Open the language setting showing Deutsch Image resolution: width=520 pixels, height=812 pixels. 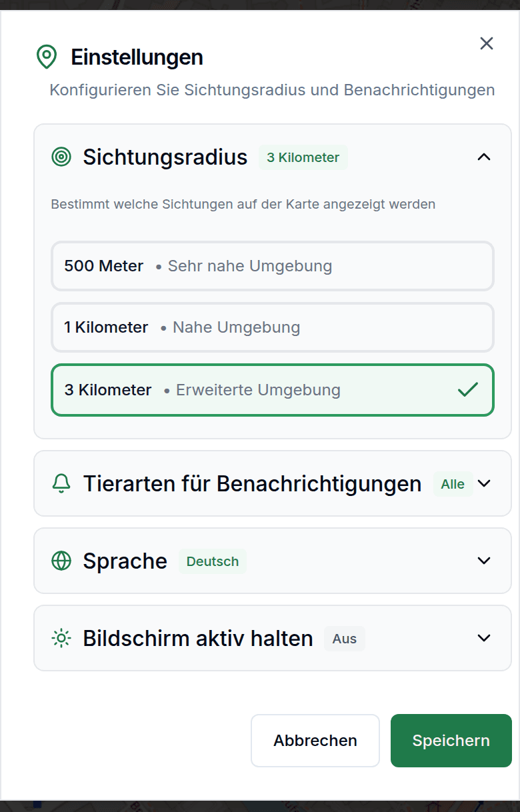click(x=212, y=561)
